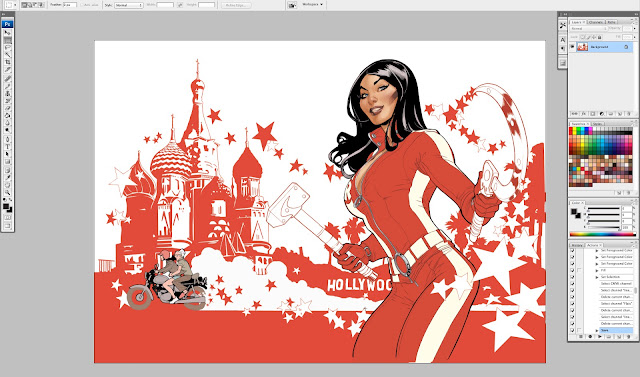Select the Brush tool

(8, 85)
